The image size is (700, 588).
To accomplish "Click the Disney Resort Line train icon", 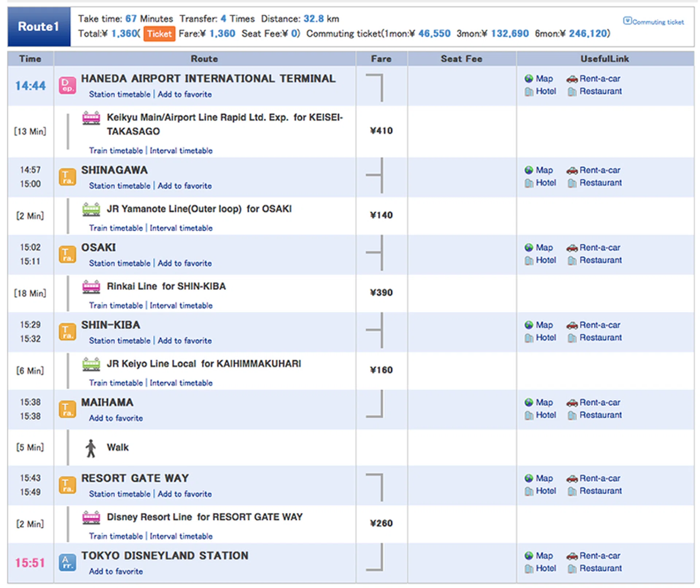I will (91, 517).
